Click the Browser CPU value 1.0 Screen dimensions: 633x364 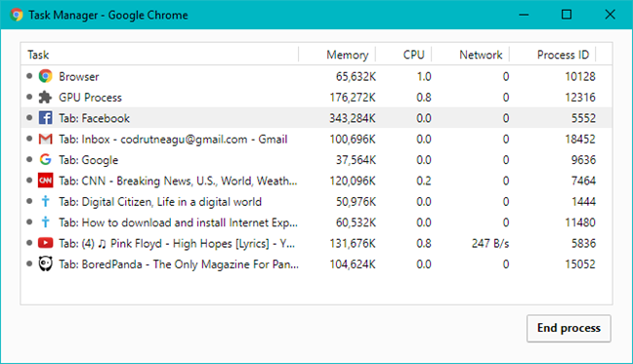click(x=424, y=76)
